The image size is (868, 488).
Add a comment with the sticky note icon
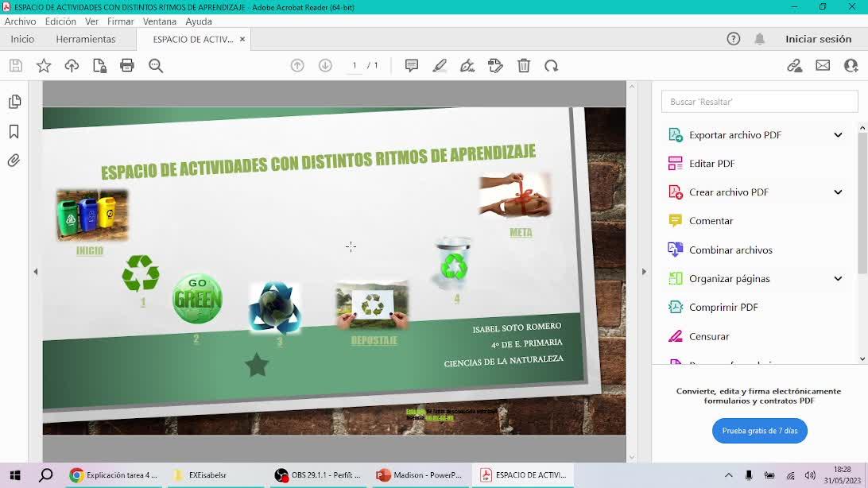tap(412, 66)
